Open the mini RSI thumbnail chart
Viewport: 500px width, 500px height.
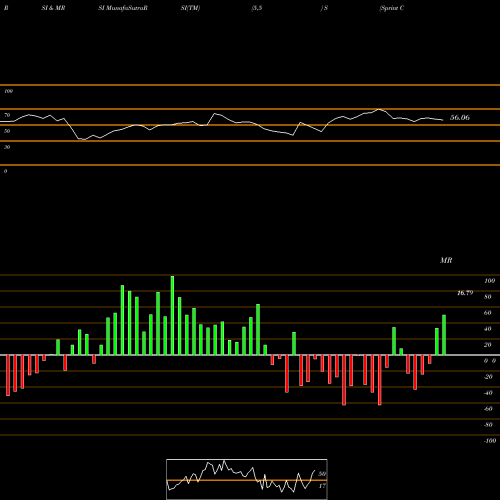pos(247,479)
